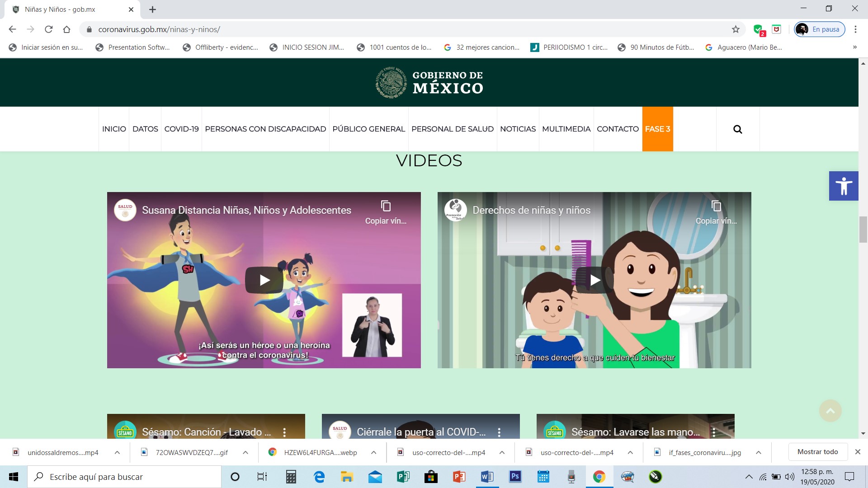Play the Susana Distancia video
868x488 pixels.
(x=264, y=280)
